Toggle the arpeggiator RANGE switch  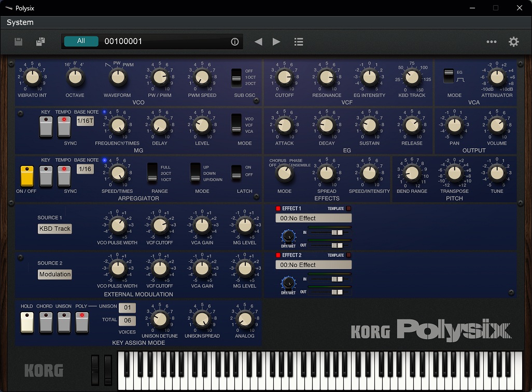(152, 173)
